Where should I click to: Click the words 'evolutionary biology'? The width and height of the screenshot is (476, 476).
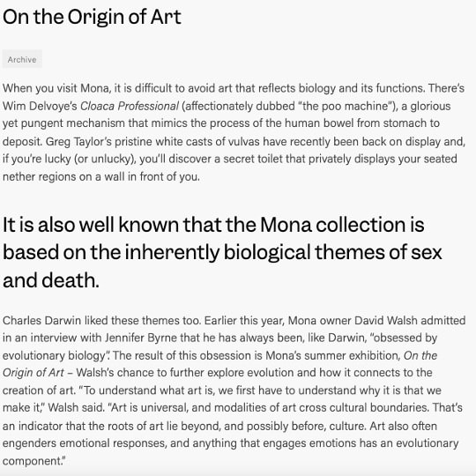pyautogui.click(x=54, y=355)
